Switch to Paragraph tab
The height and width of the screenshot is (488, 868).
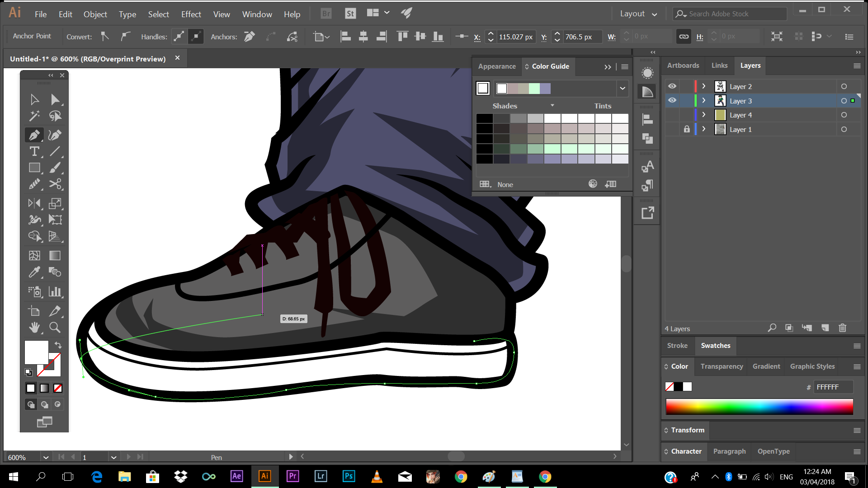pyautogui.click(x=729, y=451)
